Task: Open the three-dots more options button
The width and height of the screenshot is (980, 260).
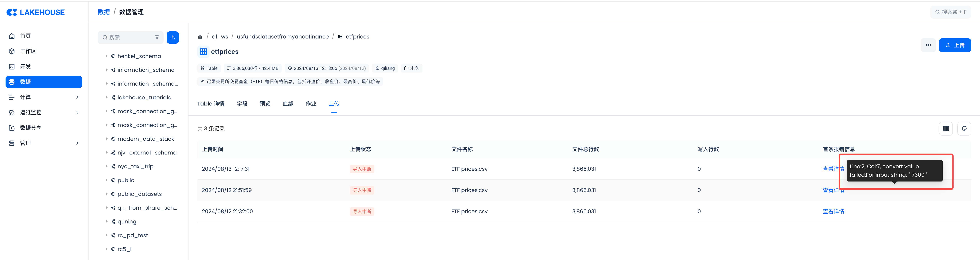Action: point(928,45)
